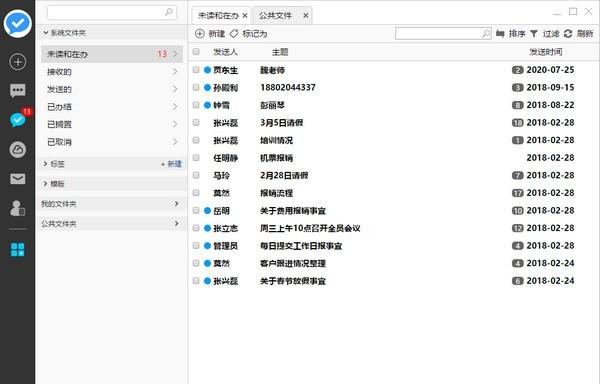This screenshot has height=384, width=600.
Task: Open the apps grid sidebar icon
Action: (18, 250)
